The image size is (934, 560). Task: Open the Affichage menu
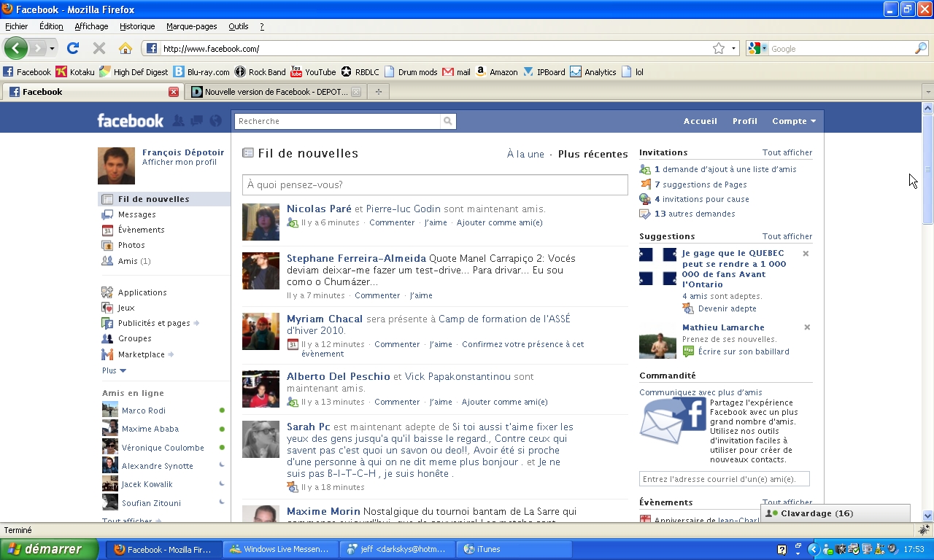tap(91, 26)
